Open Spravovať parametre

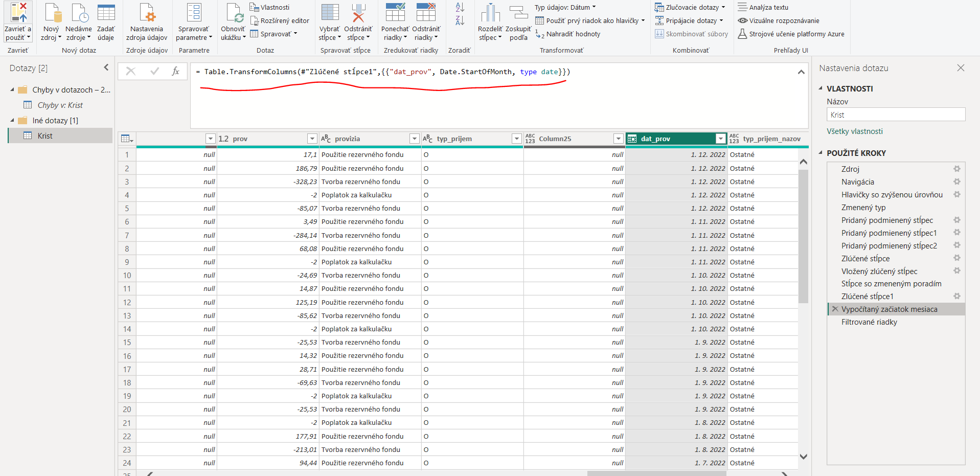[x=194, y=12]
